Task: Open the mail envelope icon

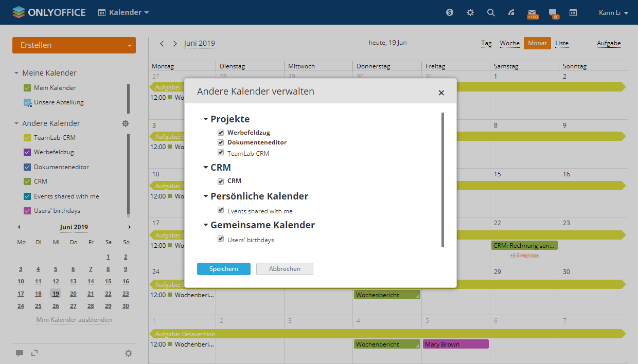Action: coord(532,12)
